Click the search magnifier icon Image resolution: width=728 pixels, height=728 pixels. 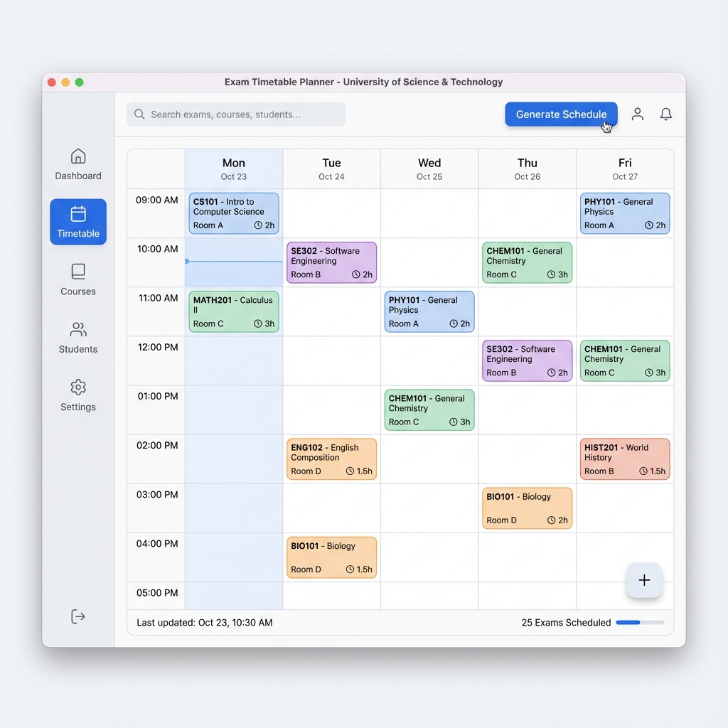(139, 114)
